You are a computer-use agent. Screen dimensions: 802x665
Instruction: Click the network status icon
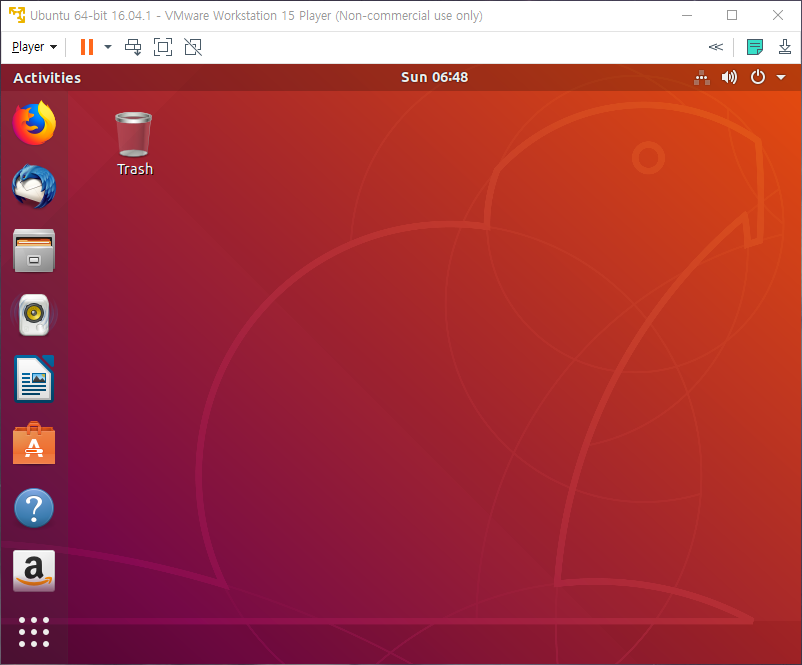click(x=702, y=77)
